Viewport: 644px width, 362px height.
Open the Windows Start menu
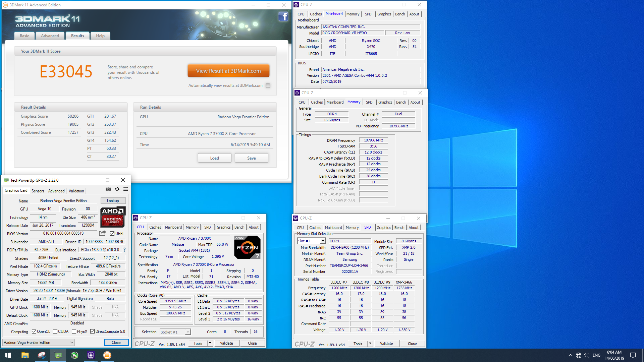[x=8, y=355]
